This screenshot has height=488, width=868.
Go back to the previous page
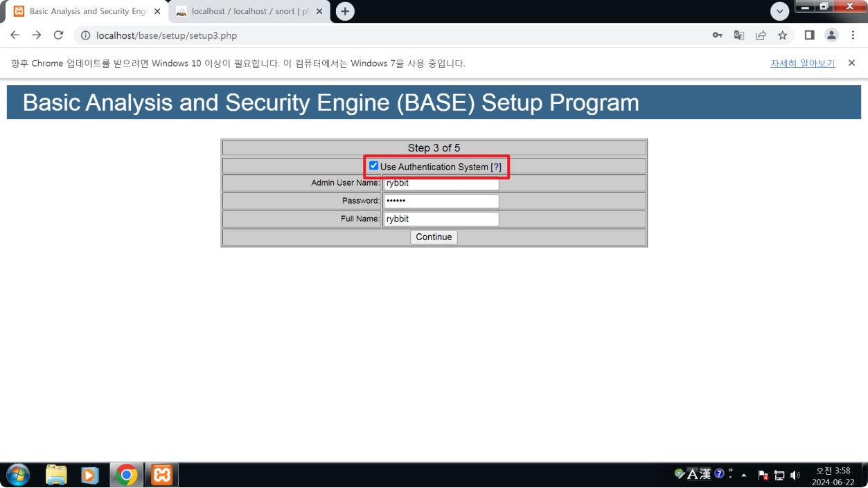(x=15, y=35)
